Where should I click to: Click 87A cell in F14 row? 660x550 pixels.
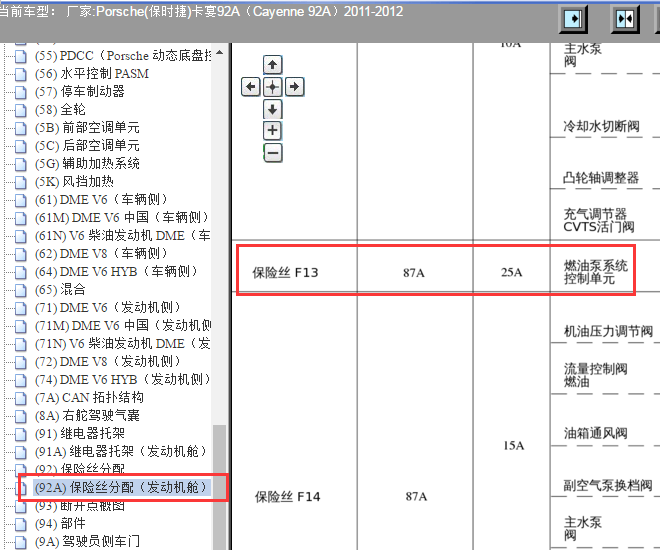416,497
